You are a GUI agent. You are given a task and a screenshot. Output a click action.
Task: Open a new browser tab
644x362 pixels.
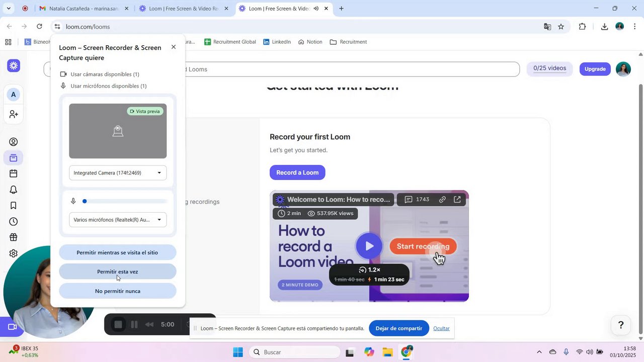coord(342,9)
